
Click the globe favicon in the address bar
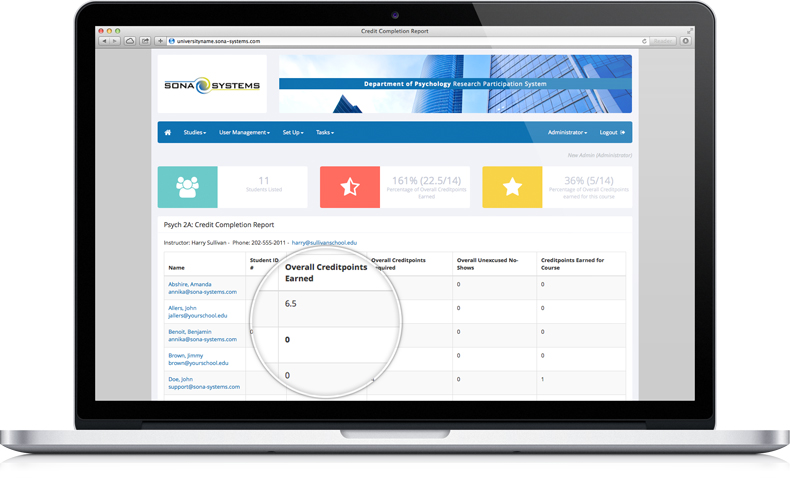(x=171, y=41)
